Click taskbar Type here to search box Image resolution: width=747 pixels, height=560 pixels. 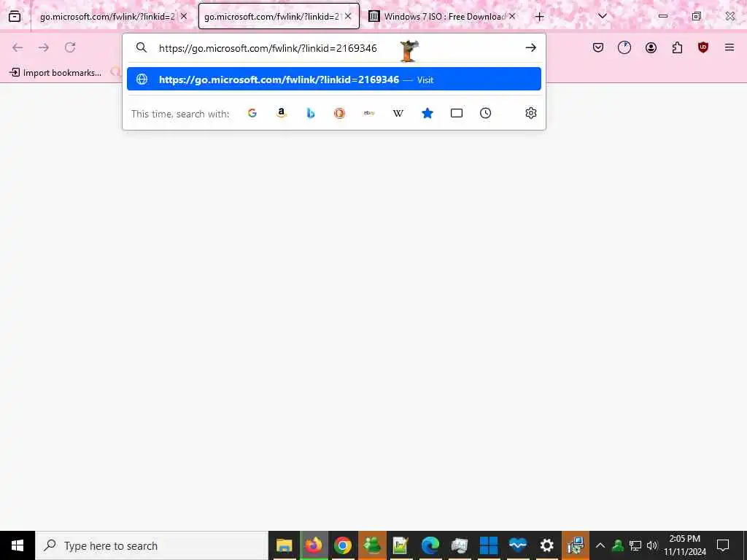pos(152,545)
